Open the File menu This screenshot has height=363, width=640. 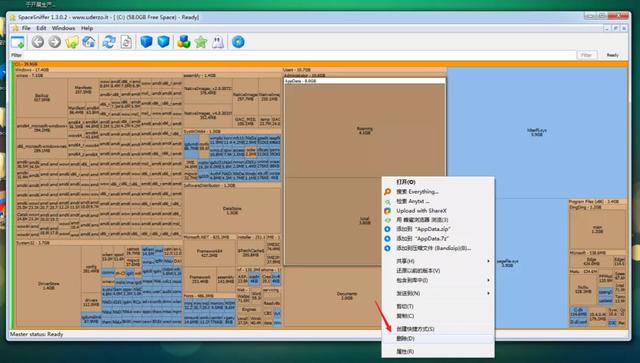26,28
